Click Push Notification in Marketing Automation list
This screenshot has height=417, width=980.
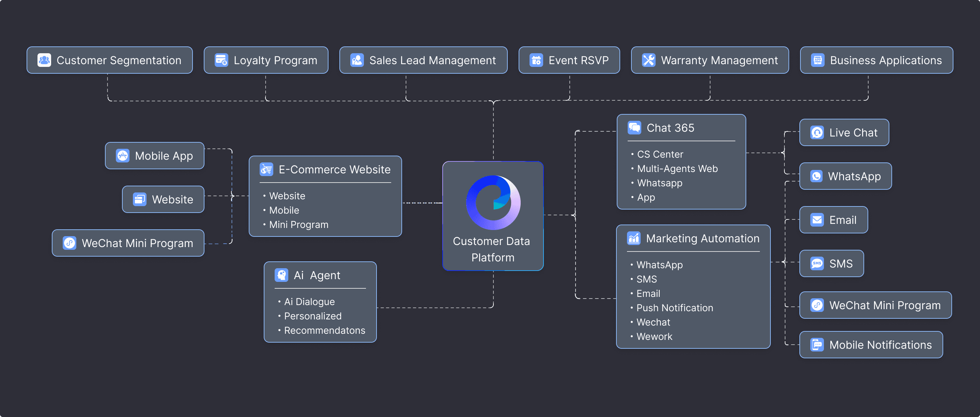pyautogui.click(x=675, y=308)
